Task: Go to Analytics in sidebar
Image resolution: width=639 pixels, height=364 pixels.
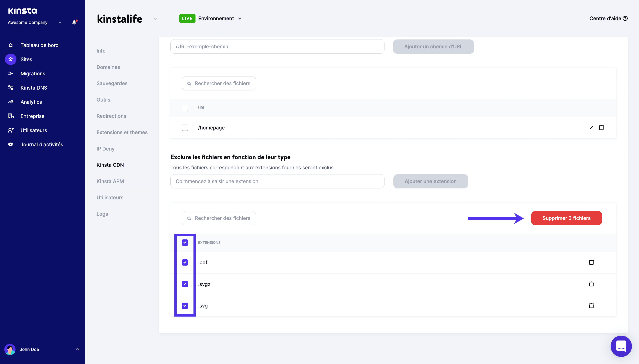Action: pyautogui.click(x=31, y=102)
